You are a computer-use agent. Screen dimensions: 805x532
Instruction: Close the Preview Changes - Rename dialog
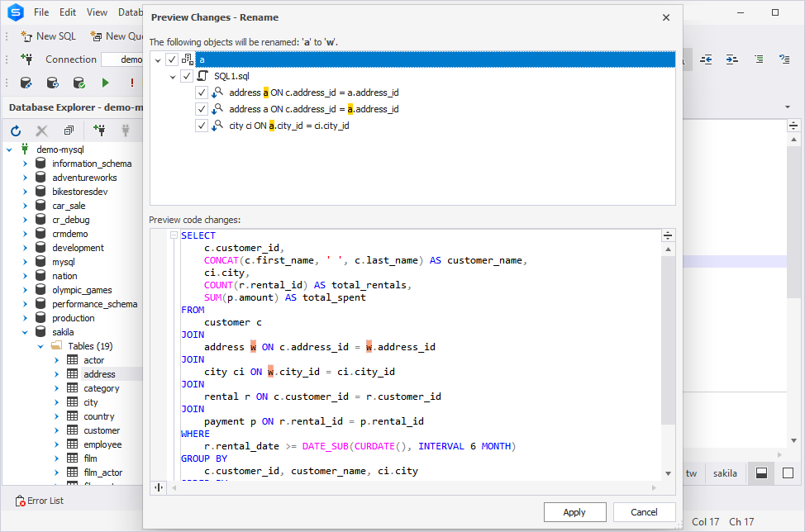(666, 17)
